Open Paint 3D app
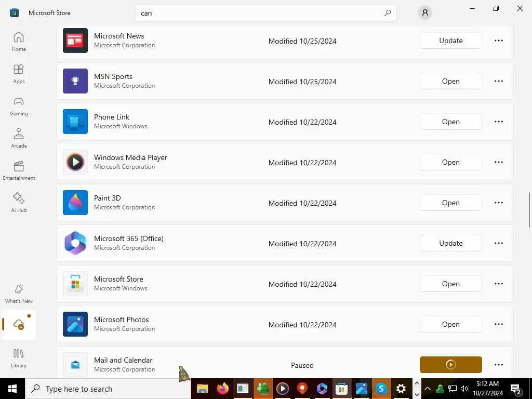 [450, 203]
